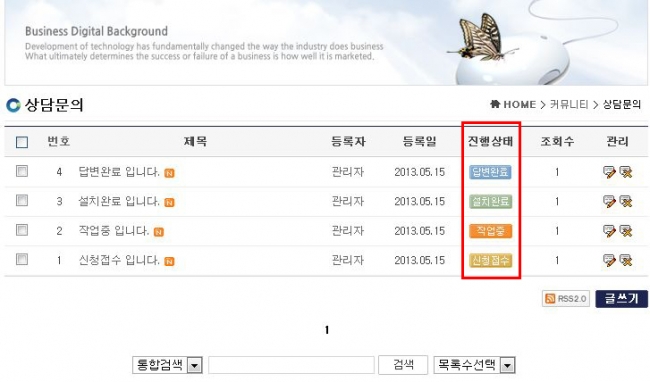Image resolution: width=650 pixels, height=382 pixels.
Task: Click 관리자 author of post 4
Action: pos(348,172)
